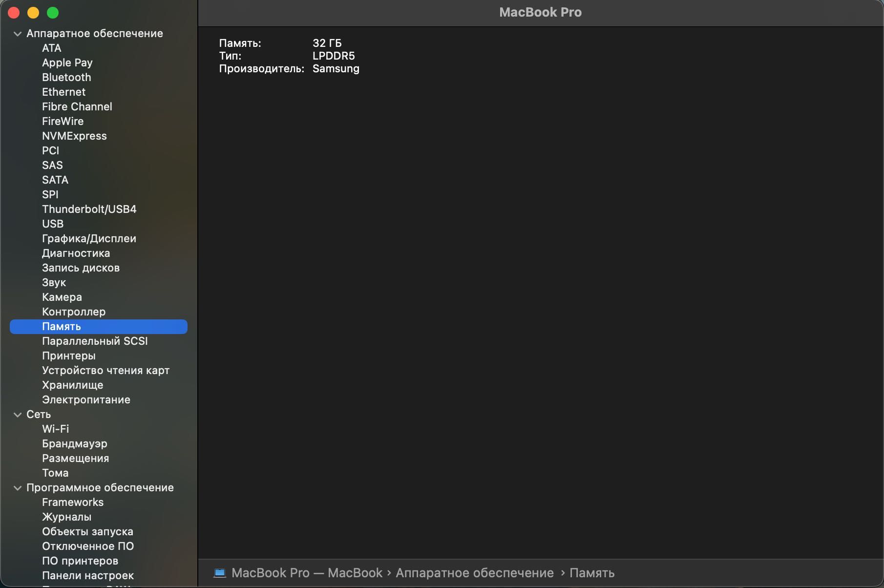Show Запись дисков details
The image size is (884, 588).
coord(81,268)
